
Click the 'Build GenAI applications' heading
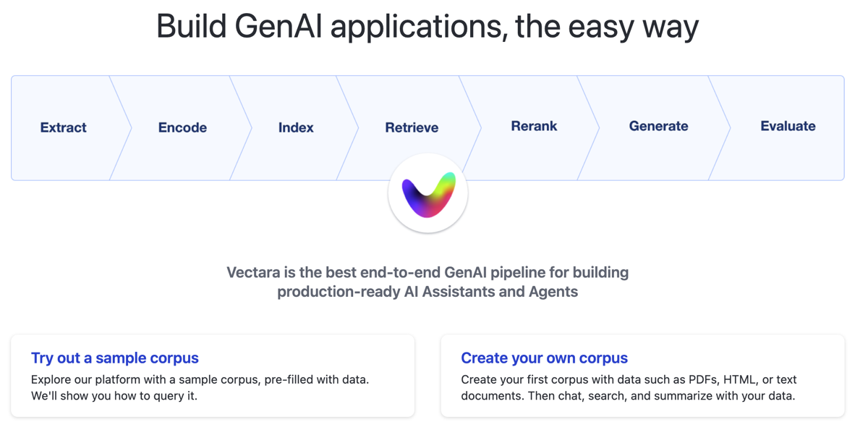pyautogui.click(x=427, y=26)
